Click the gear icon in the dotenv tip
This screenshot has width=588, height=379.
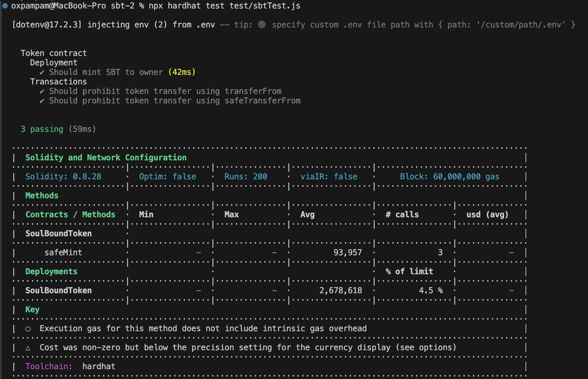pyautogui.click(x=262, y=24)
